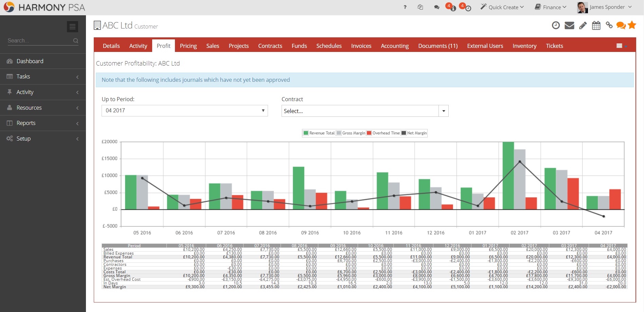Open the Tickets tab

pos(554,46)
